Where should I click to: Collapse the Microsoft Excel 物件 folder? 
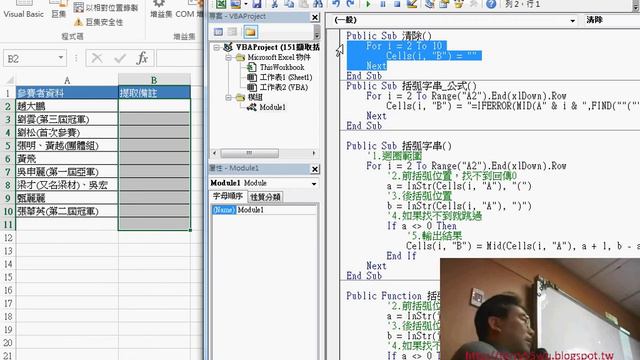coord(228,58)
